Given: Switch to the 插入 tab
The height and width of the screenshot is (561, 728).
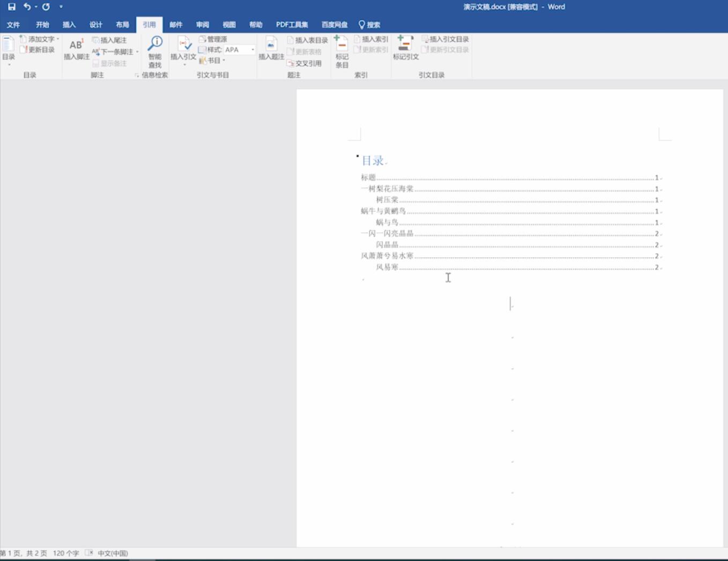Looking at the screenshot, I should click(x=69, y=25).
